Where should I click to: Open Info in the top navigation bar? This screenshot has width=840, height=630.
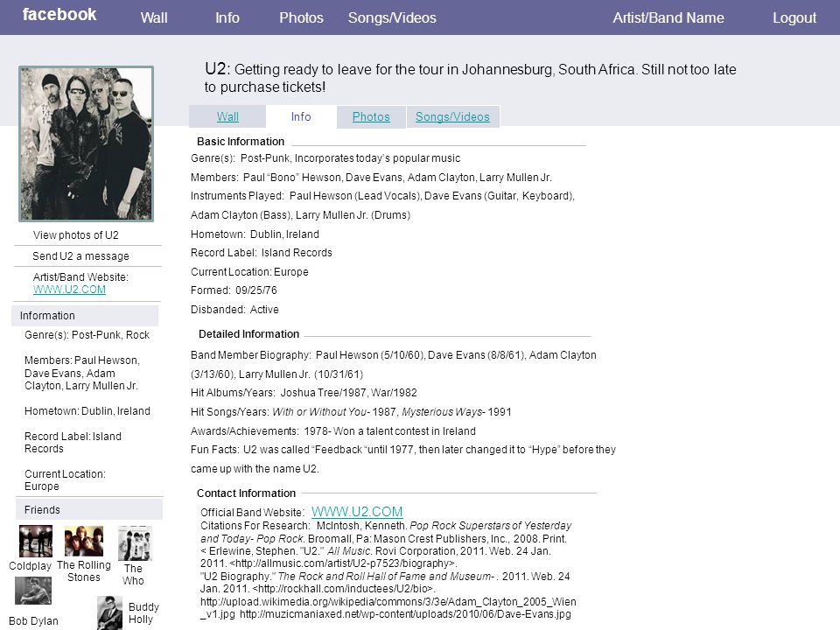tap(227, 17)
